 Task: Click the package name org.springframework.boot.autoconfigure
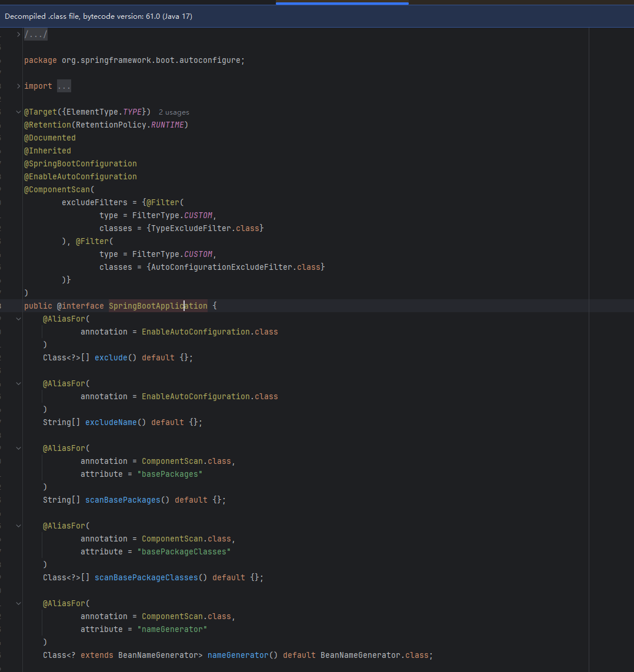(151, 61)
